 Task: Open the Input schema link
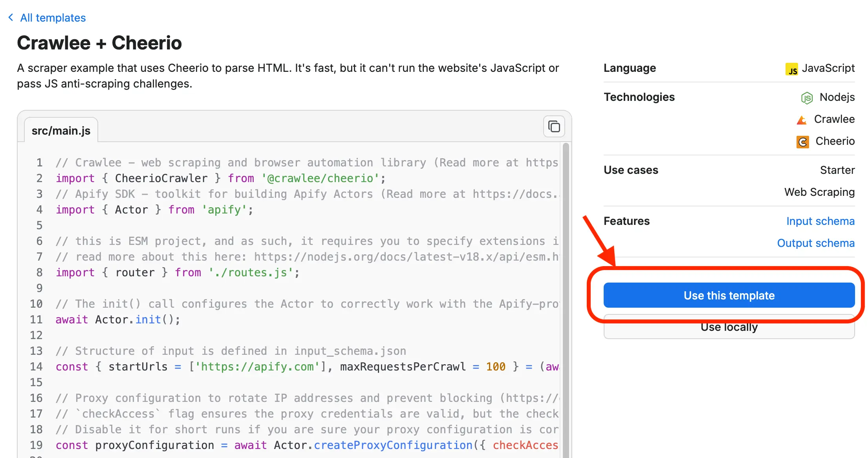(x=820, y=221)
